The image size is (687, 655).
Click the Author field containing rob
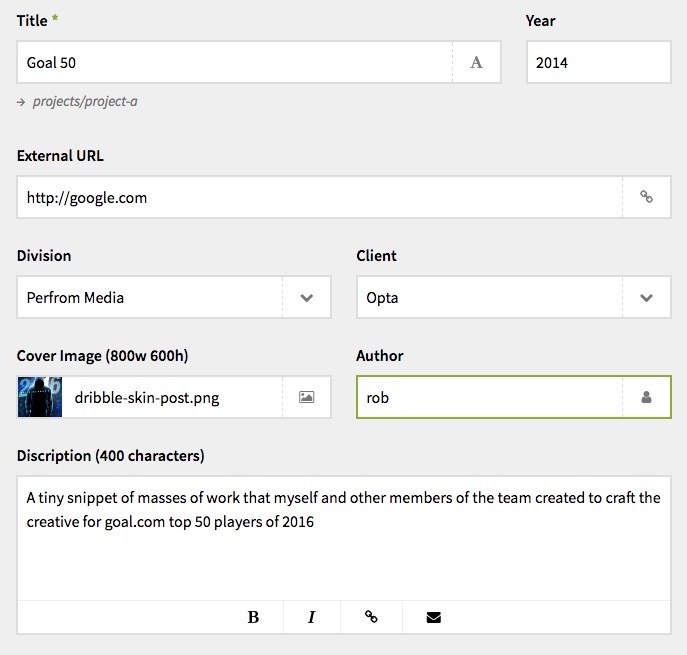coord(513,397)
